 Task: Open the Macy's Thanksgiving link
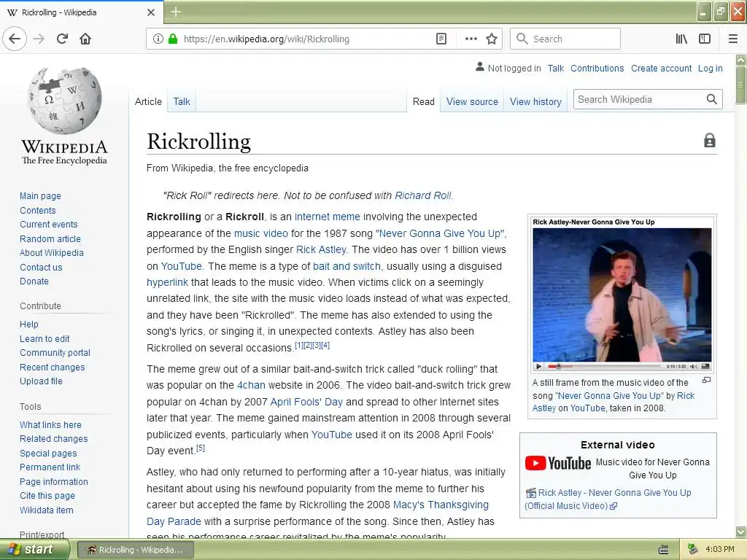[x=441, y=505]
